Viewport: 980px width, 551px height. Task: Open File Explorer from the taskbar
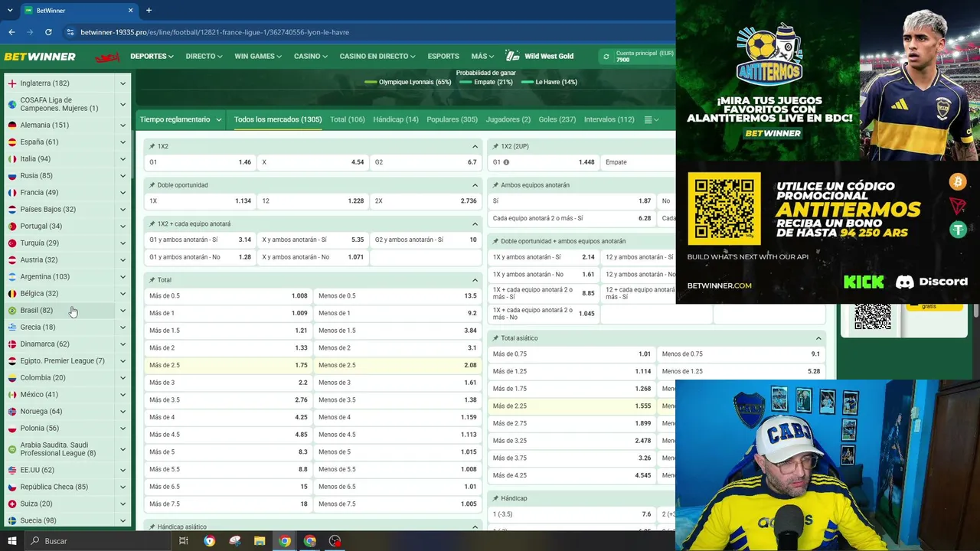click(x=260, y=541)
